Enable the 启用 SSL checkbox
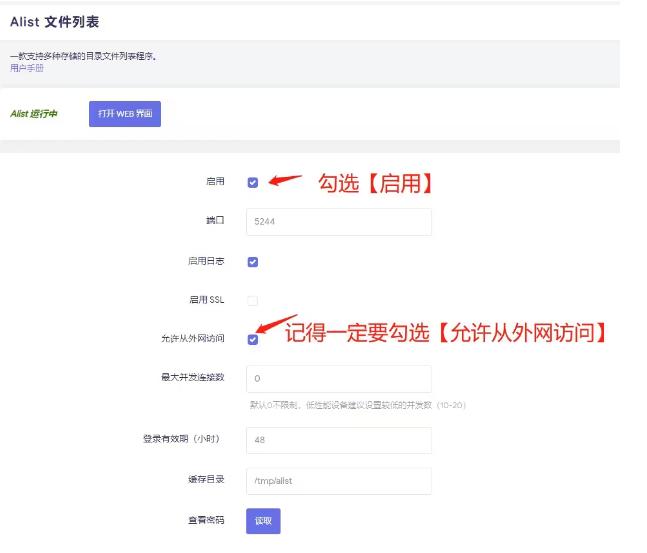The width and height of the screenshot is (647, 553). coord(253,300)
